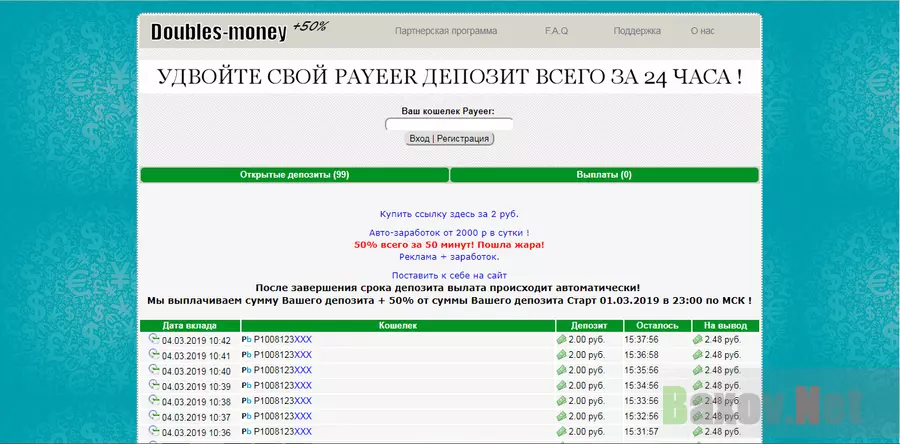Click the money icon by deposit at 15:31:57
The width and height of the screenshot is (900, 444).
coord(561,432)
